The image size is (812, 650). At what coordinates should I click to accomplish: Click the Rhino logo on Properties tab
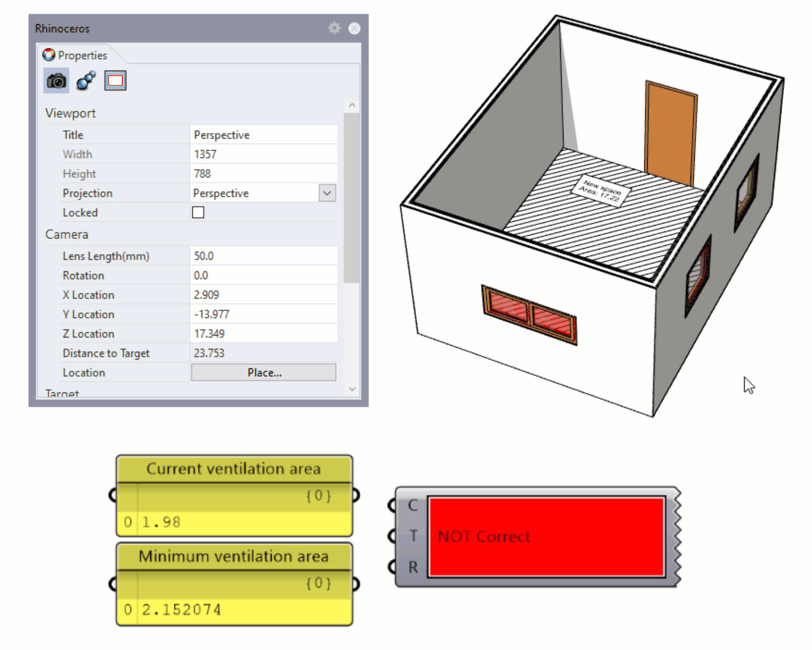tap(49, 55)
